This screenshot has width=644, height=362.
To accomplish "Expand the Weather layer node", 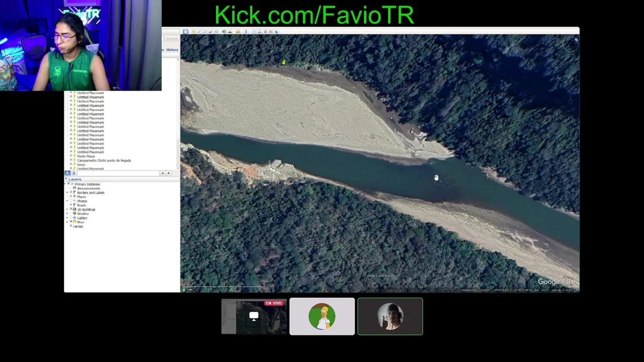I will tap(67, 214).
